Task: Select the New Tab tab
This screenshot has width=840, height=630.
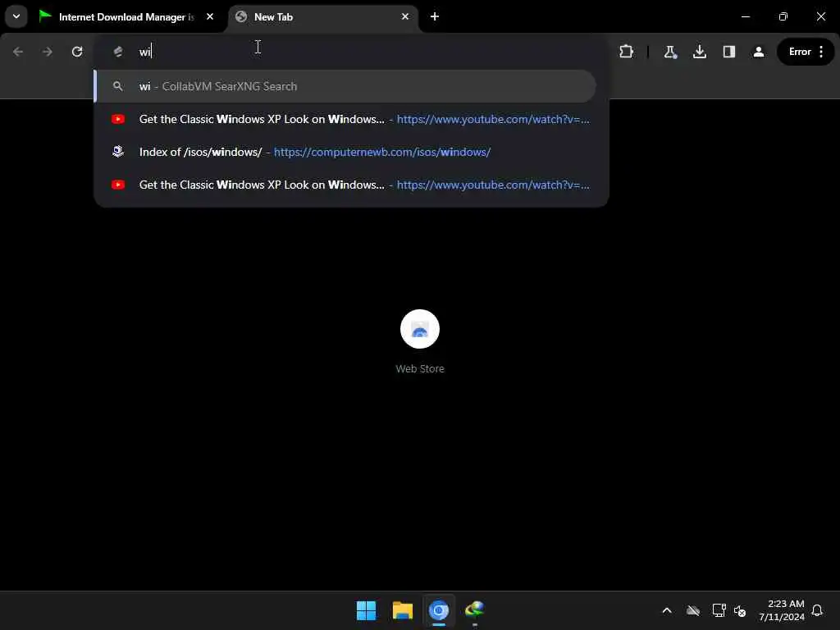Action: tap(323, 17)
